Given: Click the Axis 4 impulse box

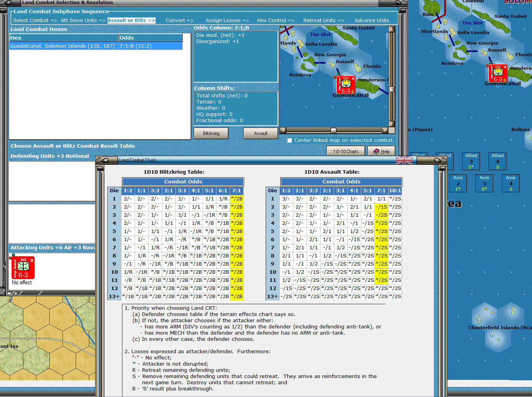Looking at the screenshot, I should pos(511,183).
